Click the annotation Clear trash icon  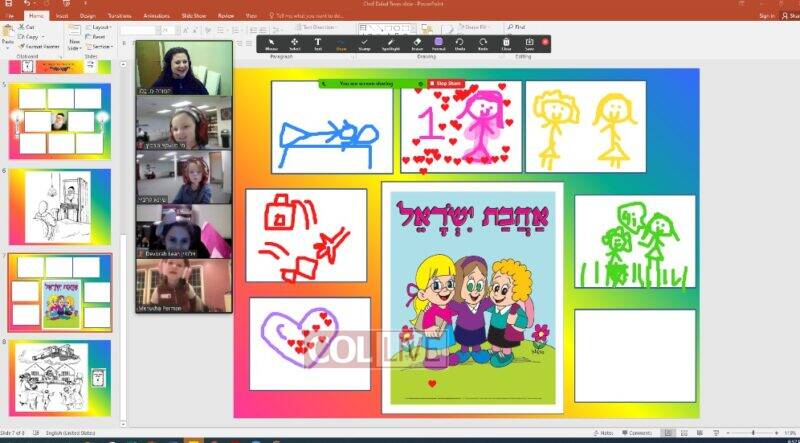(x=507, y=43)
